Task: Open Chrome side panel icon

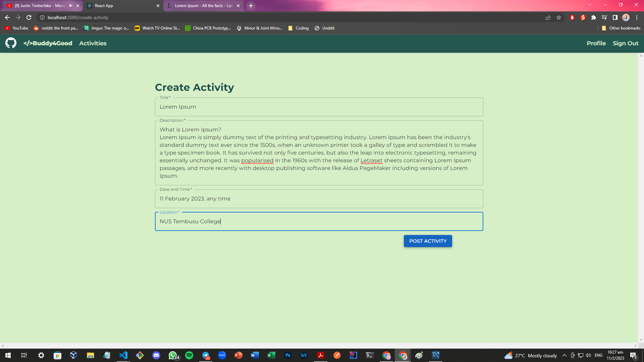Action: pyautogui.click(x=615, y=17)
